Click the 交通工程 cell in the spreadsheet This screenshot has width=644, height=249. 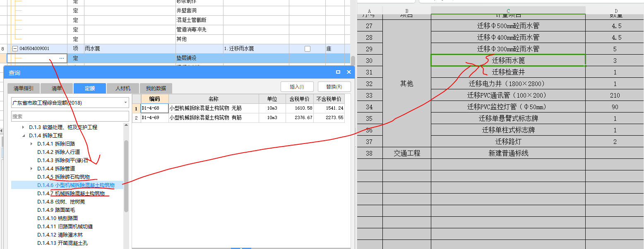click(407, 153)
